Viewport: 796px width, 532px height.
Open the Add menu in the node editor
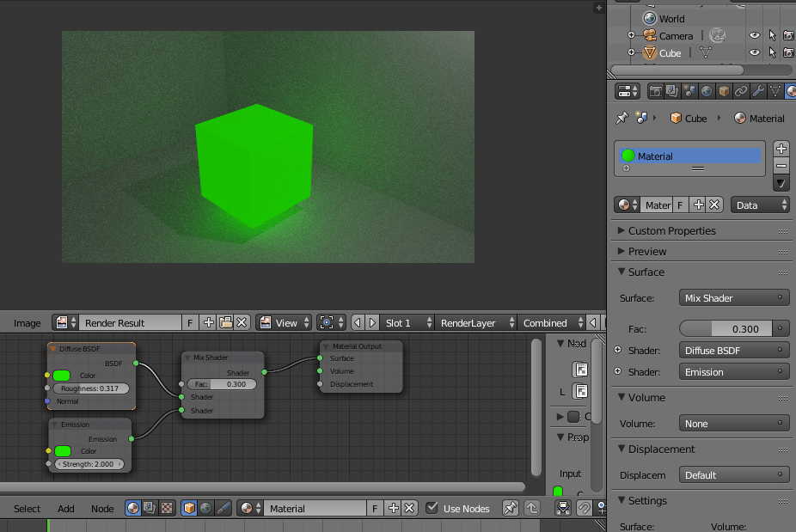tap(66, 509)
